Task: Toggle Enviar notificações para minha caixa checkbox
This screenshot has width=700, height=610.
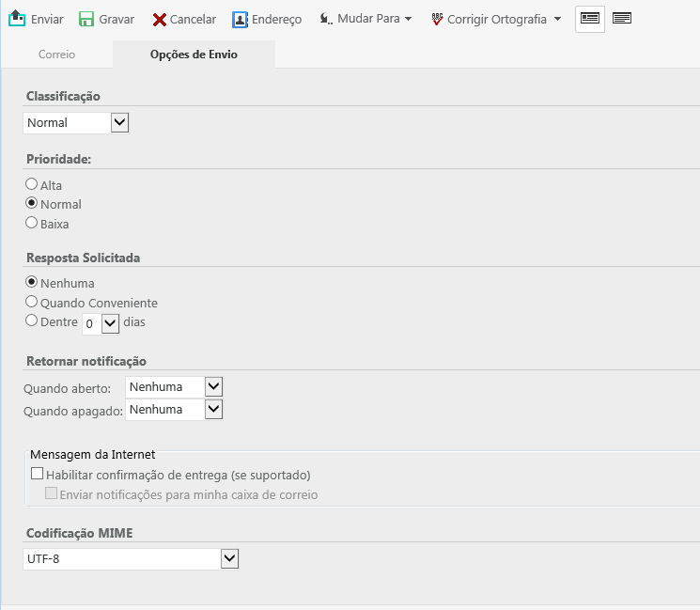Action: (x=51, y=493)
